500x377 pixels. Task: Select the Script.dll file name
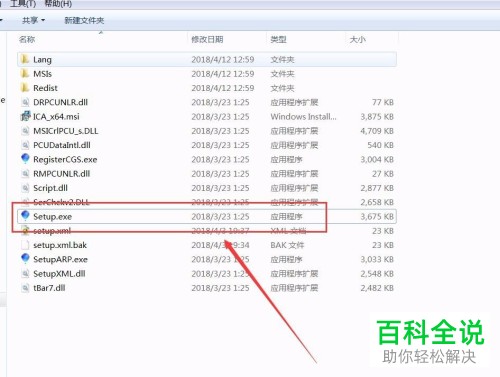tap(50, 188)
